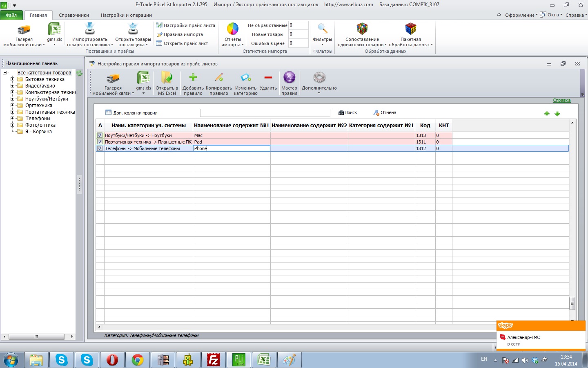This screenshot has width=588, height=368.
Task: Click the volume icon in system tray
Action: [x=525, y=360]
